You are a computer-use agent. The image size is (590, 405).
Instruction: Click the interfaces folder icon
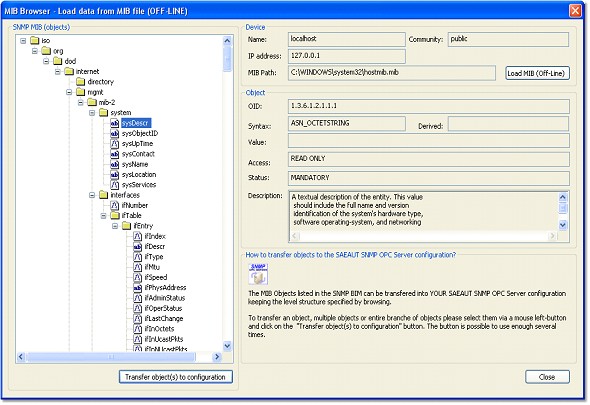point(103,195)
